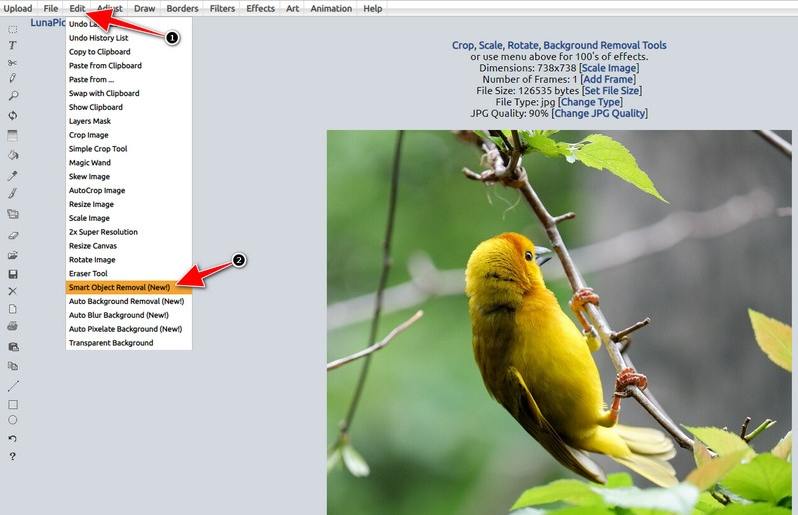Image resolution: width=798 pixels, height=515 pixels.
Task: Click Transparent Background menu entry
Action: pyautogui.click(x=111, y=343)
